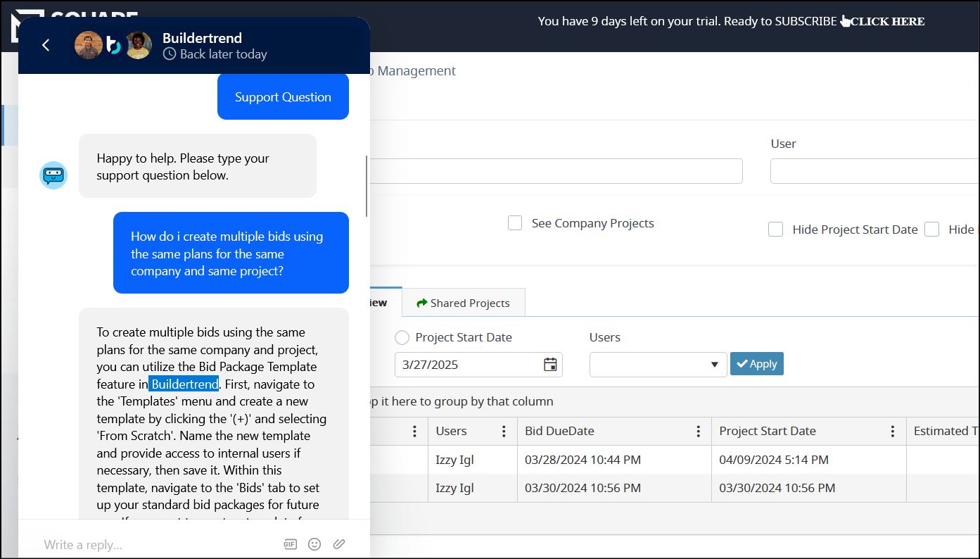Click the Buildertrend logo in chat header

(x=114, y=46)
